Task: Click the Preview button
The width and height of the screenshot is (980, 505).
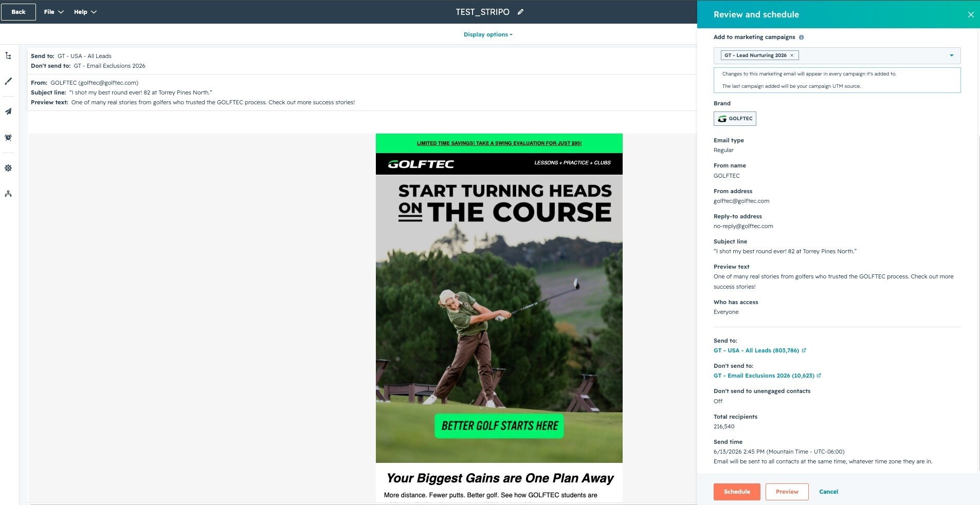Action: point(787,492)
